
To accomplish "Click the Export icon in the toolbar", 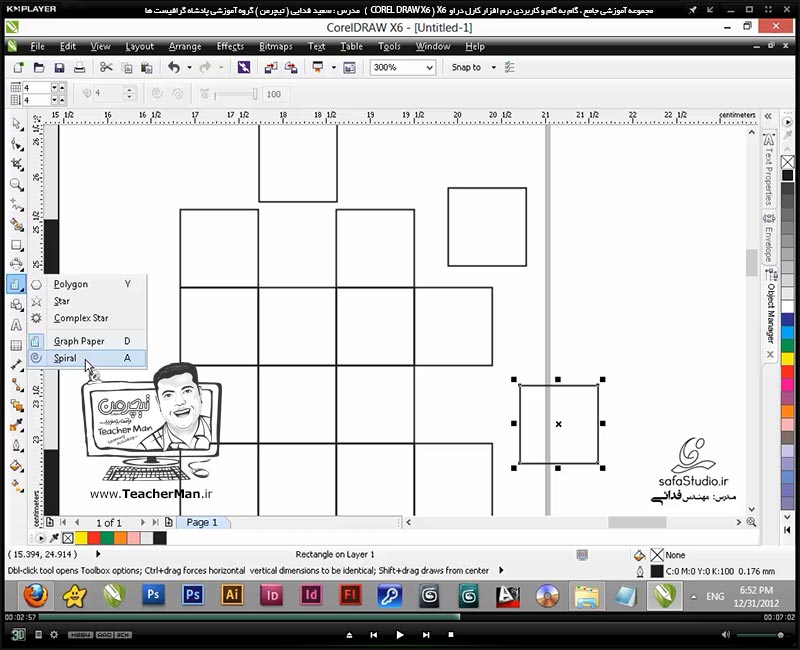I will pyautogui.click(x=291, y=67).
